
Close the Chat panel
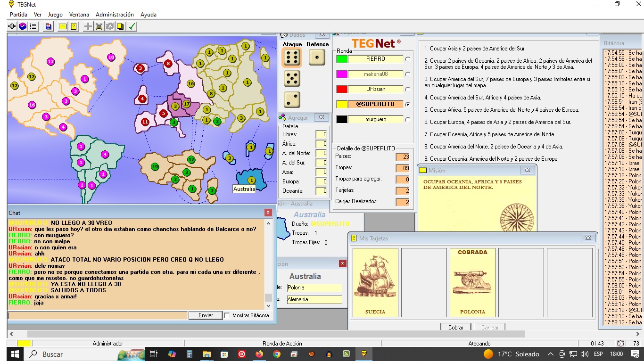(268, 213)
